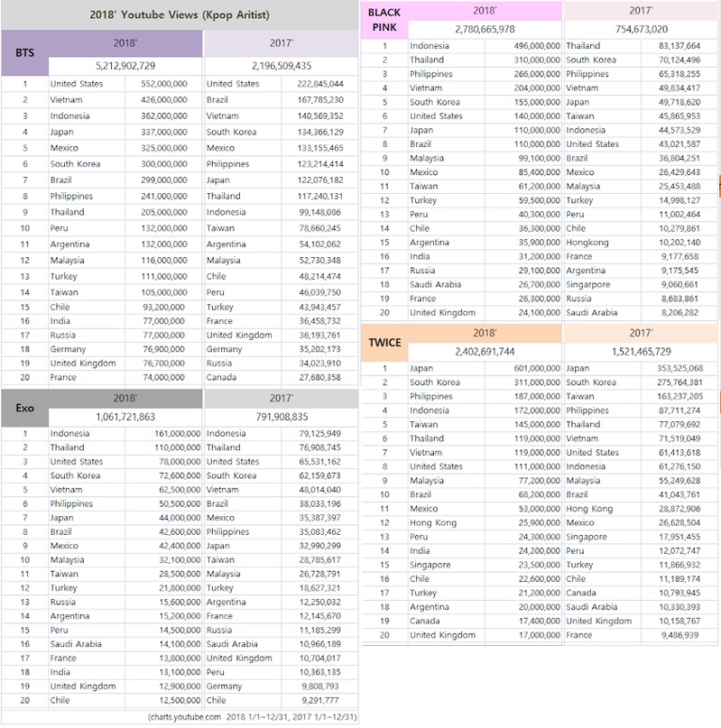Click Twice 2017 total 1,521,465,729
This screenshot has width=721, height=728.
tap(641, 352)
